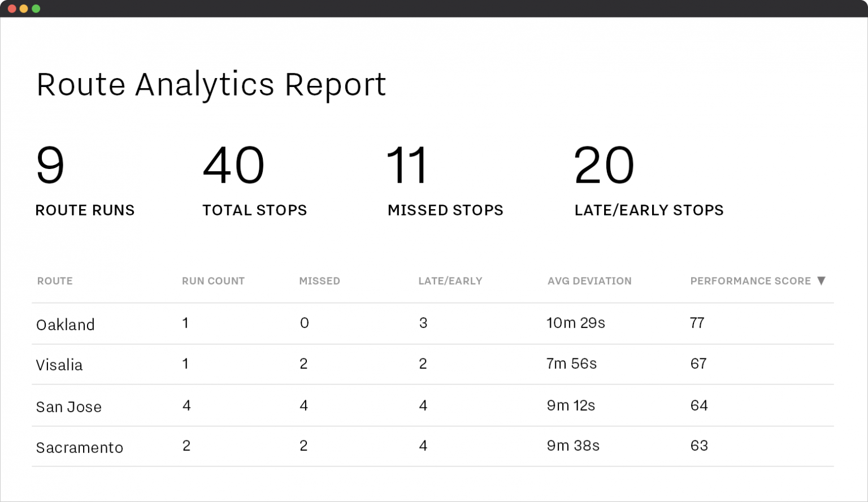Screen dimensions: 868x502
Task: Sort by Avg Deviation column
Action: tap(589, 280)
